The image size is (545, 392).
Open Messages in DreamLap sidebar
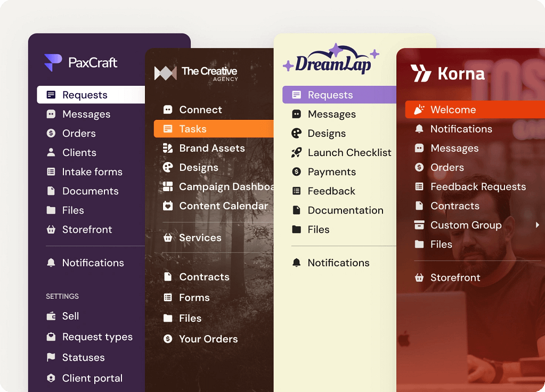click(331, 115)
